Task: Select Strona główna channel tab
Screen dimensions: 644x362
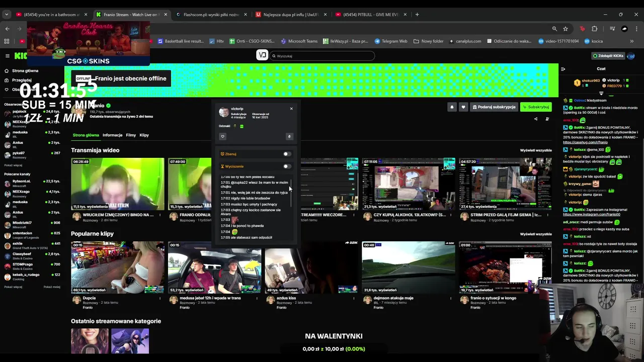Action: 86,135
